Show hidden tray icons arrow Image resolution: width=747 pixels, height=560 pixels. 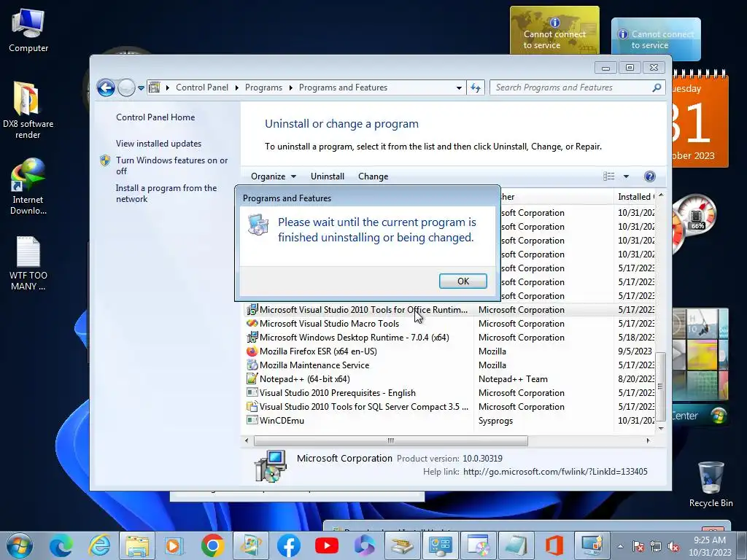click(620, 546)
